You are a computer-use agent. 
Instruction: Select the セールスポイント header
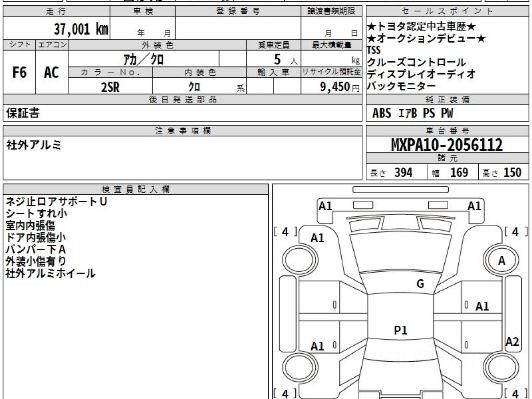[448, 12]
